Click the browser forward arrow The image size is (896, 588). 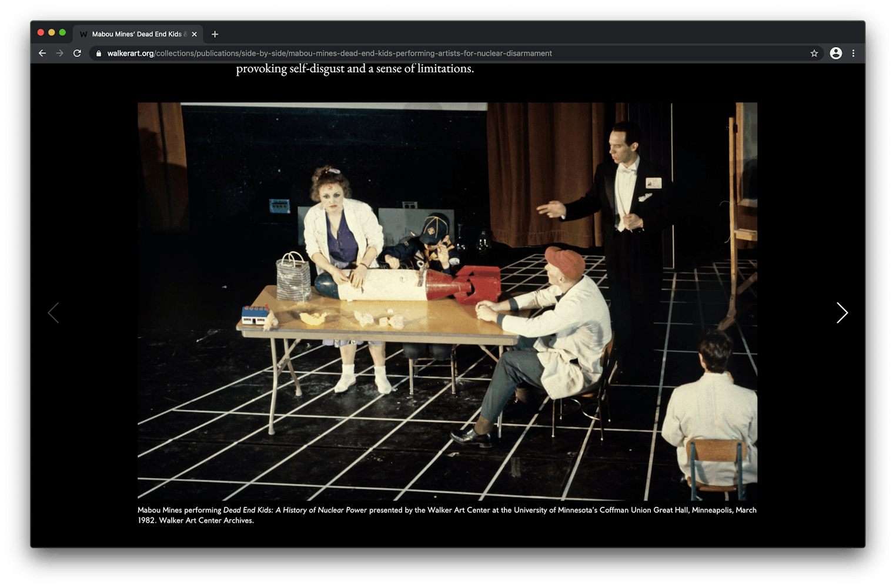(x=59, y=54)
